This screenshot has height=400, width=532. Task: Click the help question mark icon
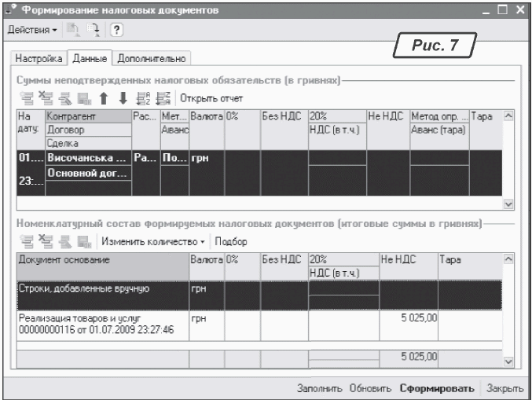tap(116, 30)
